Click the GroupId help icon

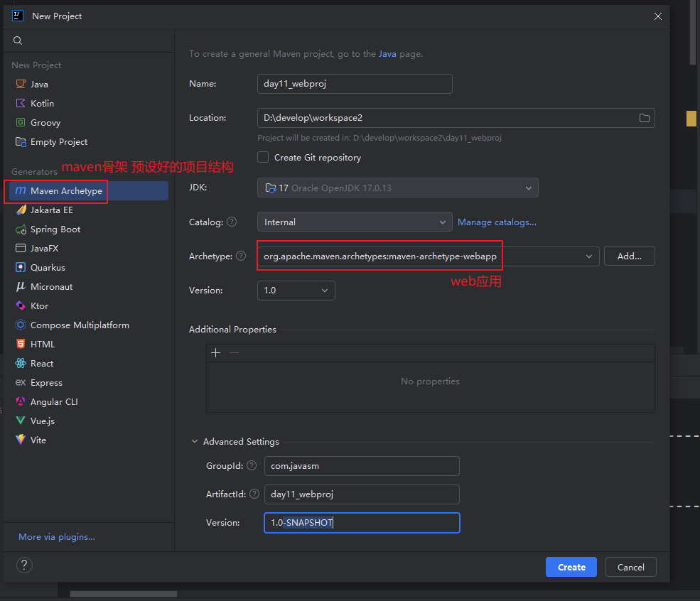pos(252,465)
